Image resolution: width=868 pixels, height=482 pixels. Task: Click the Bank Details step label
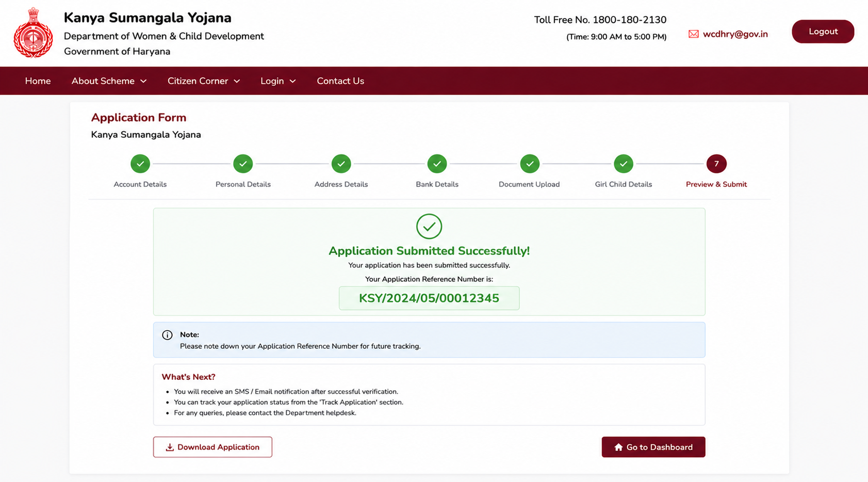coord(437,184)
